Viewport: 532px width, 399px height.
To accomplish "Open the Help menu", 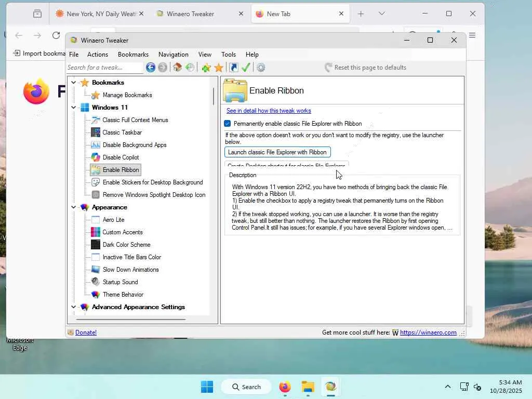I will [x=252, y=55].
